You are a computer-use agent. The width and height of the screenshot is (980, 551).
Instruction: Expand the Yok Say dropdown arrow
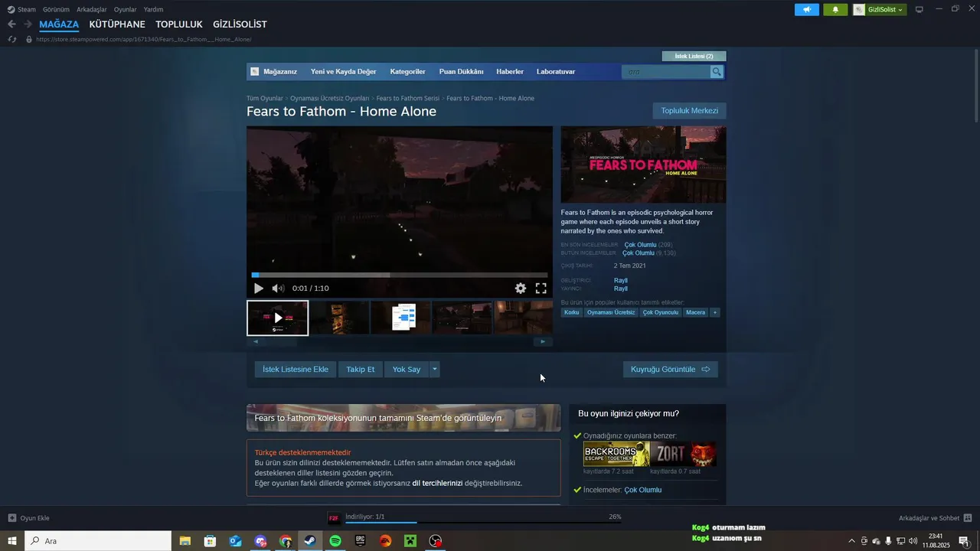point(435,370)
